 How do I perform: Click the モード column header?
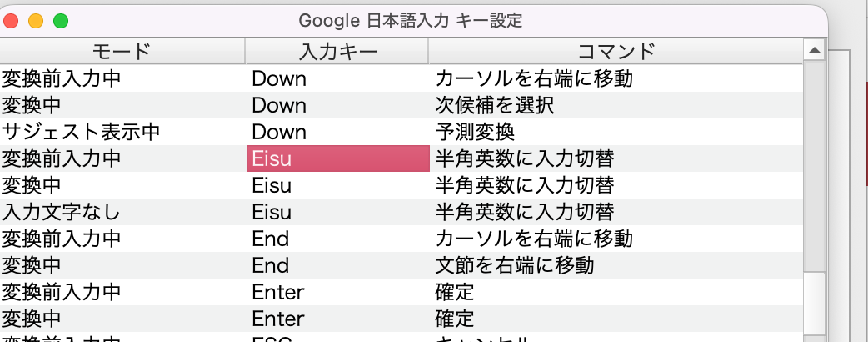(x=122, y=52)
